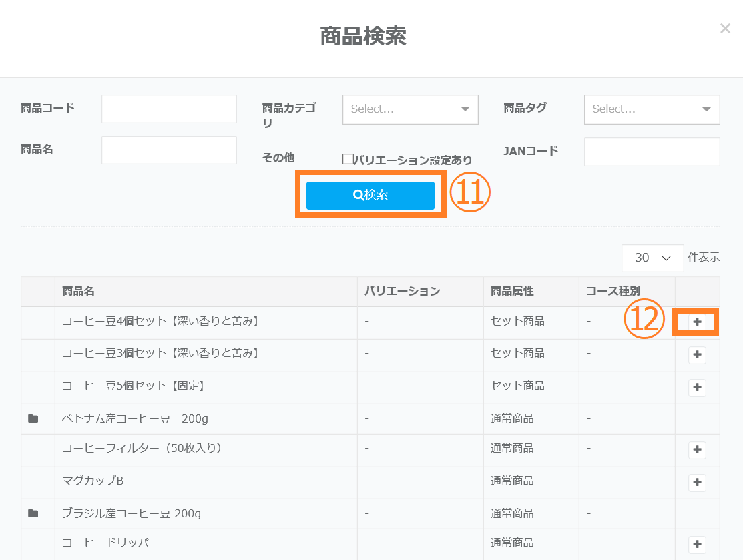Screen dimensions: 743x560
Task: Open folder icon for ベトナム産コーヒー豆 200g
Action: (x=33, y=419)
